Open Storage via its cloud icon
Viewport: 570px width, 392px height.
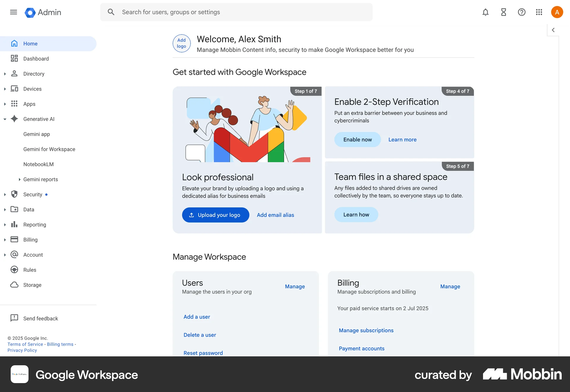(14, 285)
